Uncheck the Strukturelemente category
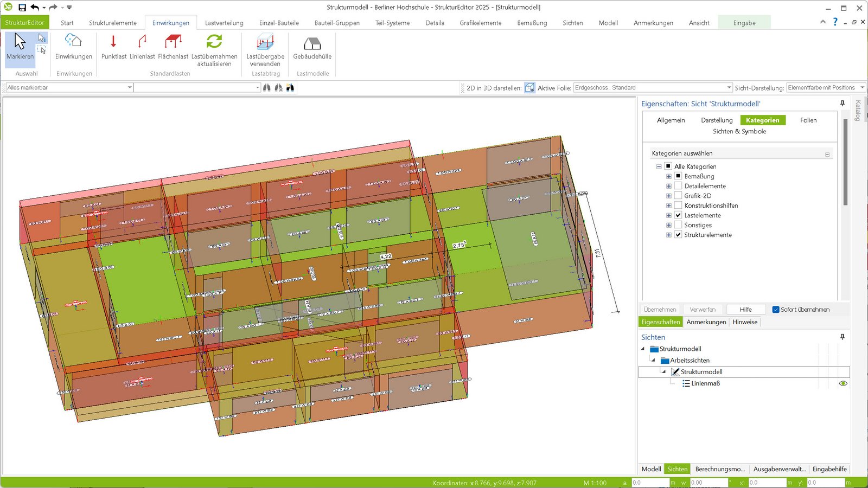Screen dimensions: 868x488 click(678, 234)
